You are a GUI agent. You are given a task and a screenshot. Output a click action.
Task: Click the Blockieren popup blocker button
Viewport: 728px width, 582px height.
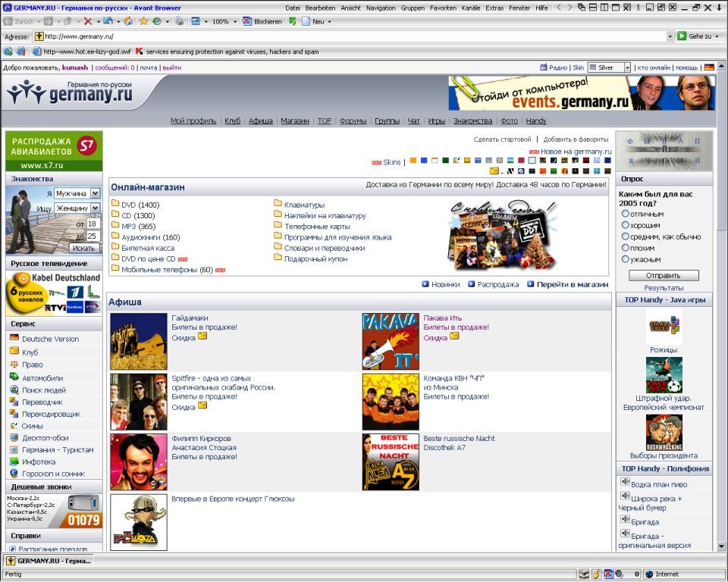[262, 21]
